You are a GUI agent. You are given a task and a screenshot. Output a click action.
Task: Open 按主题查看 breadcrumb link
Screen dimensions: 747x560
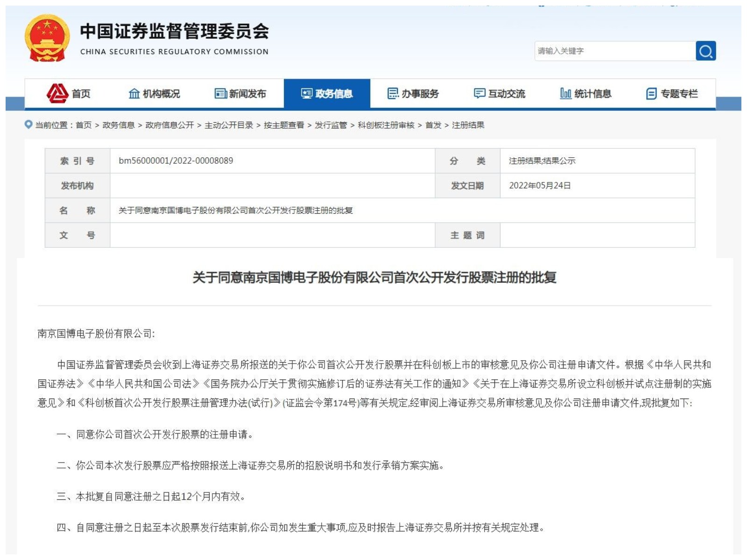click(284, 125)
